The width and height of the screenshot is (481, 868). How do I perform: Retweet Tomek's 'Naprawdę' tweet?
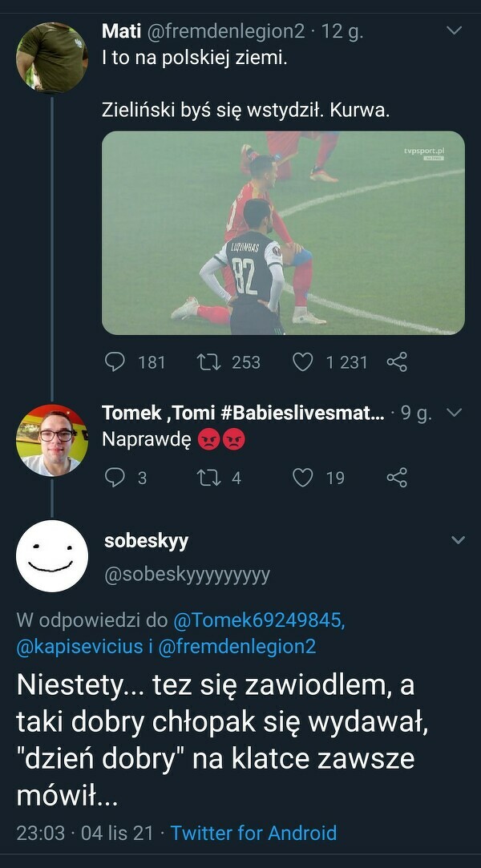pyautogui.click(x=208, y=478)
